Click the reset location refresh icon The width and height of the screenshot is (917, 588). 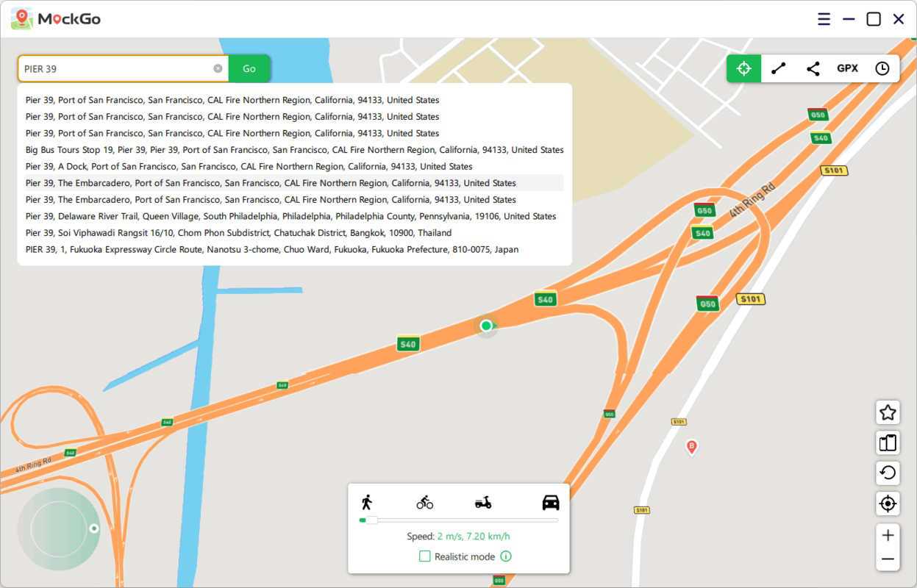click(x=888, y=473)
